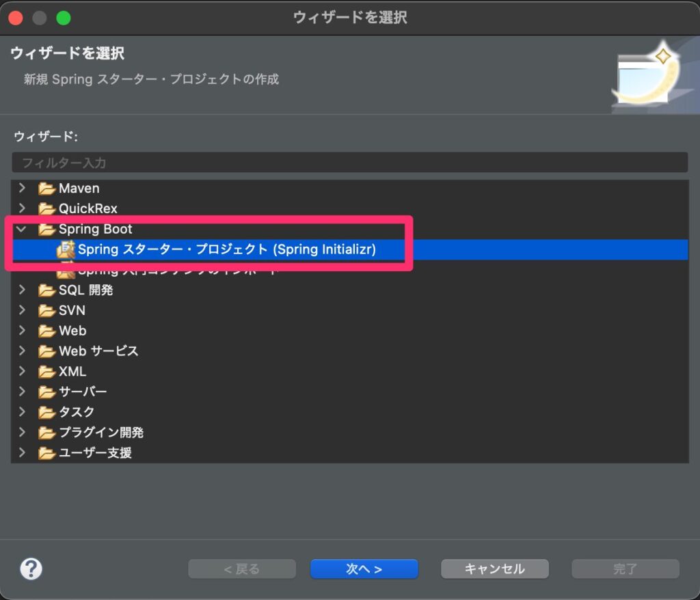Expand the XML category
The width and height of the screenshot is (700, 600).
pos(22,371)
